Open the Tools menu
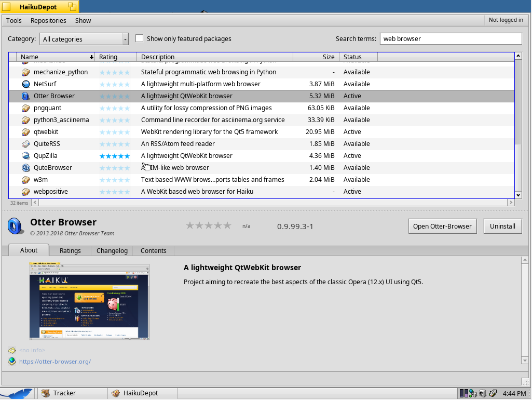This screenshot has height=400, width=532. (14, 20)
